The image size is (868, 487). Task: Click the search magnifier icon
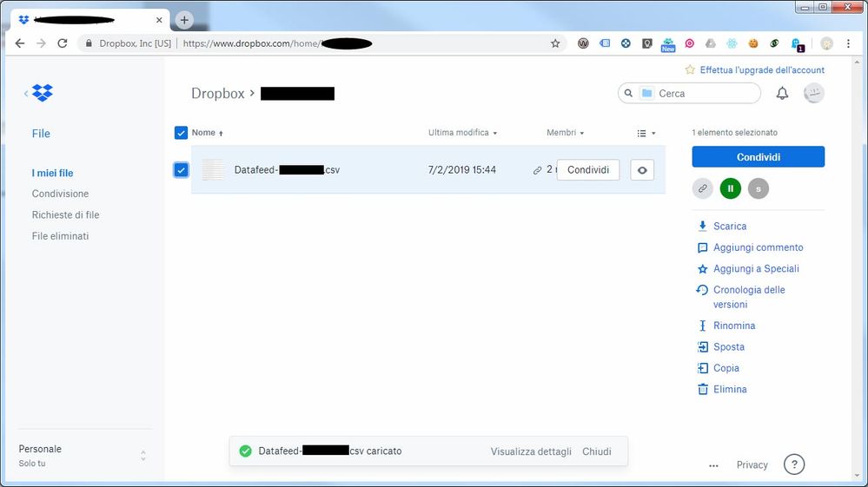[x=628, y=94]
